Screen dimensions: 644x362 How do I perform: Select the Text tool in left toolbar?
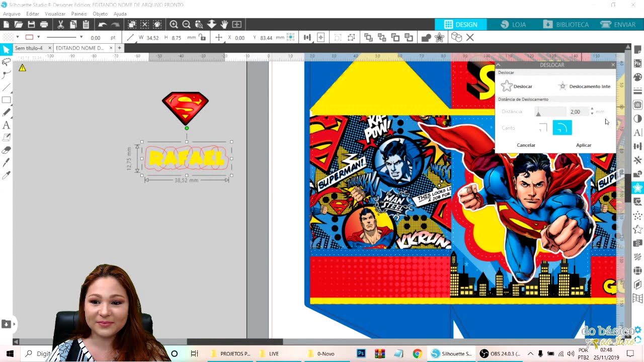click(x=6, y=125)
